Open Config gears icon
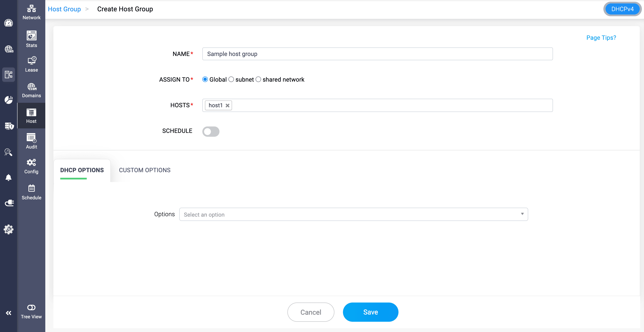Image resolution: width=644 pixels, height=332 pixels. [x=31, y=163]
